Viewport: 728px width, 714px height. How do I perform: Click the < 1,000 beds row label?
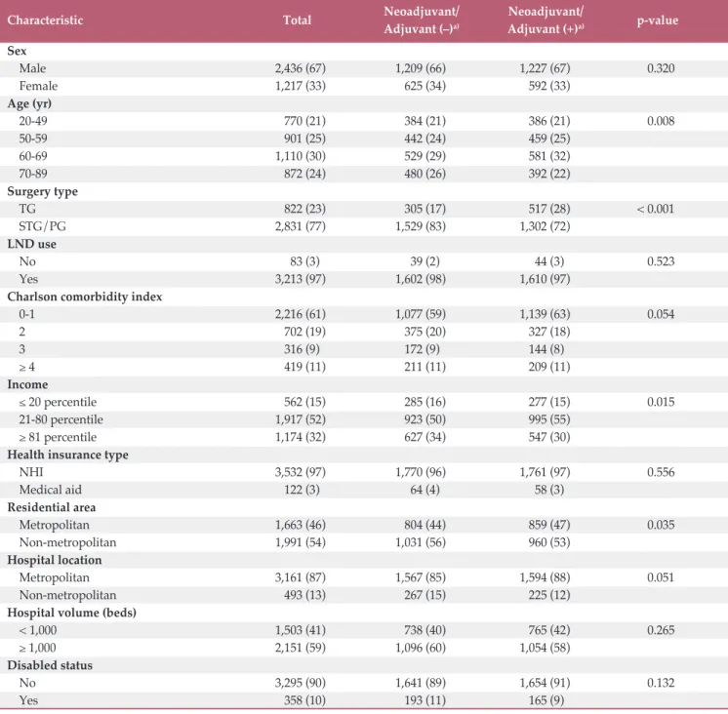pyautogui.click(x=38, y=630)
